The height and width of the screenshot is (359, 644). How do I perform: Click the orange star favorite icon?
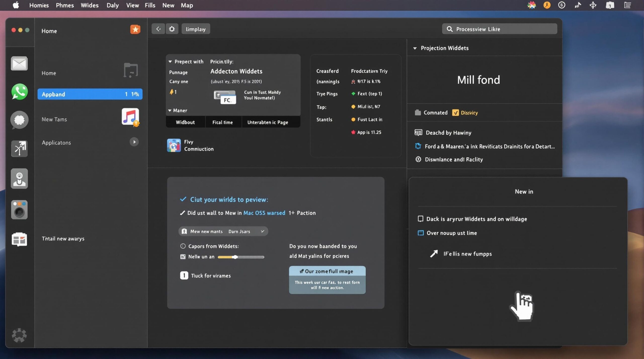pos(135,29)
